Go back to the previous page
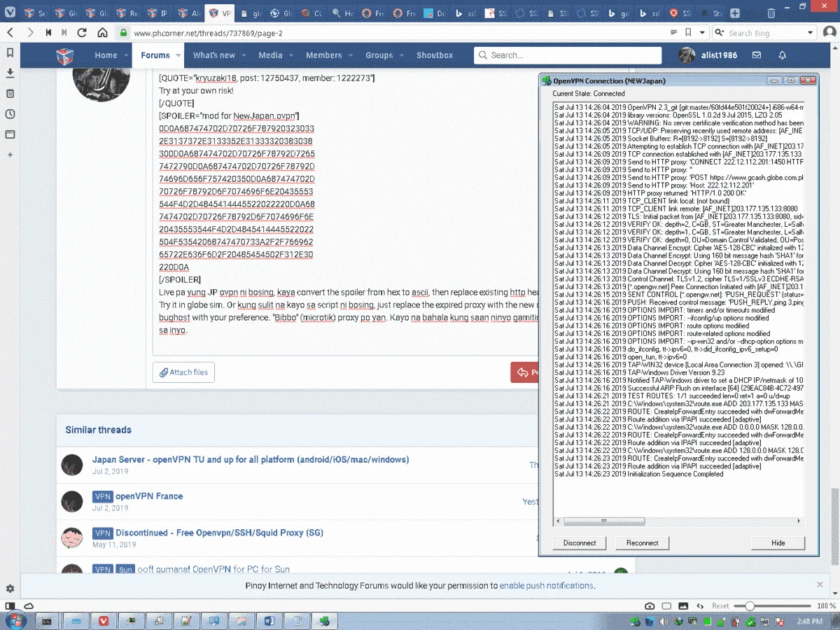 [x=10, y=32]
